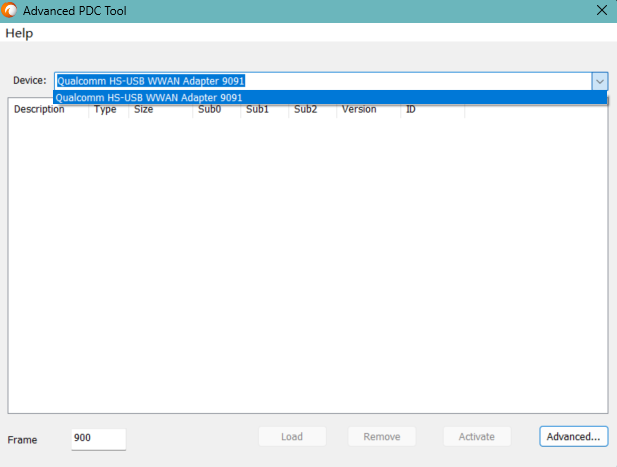Click the Device: label

pos(30,81)
